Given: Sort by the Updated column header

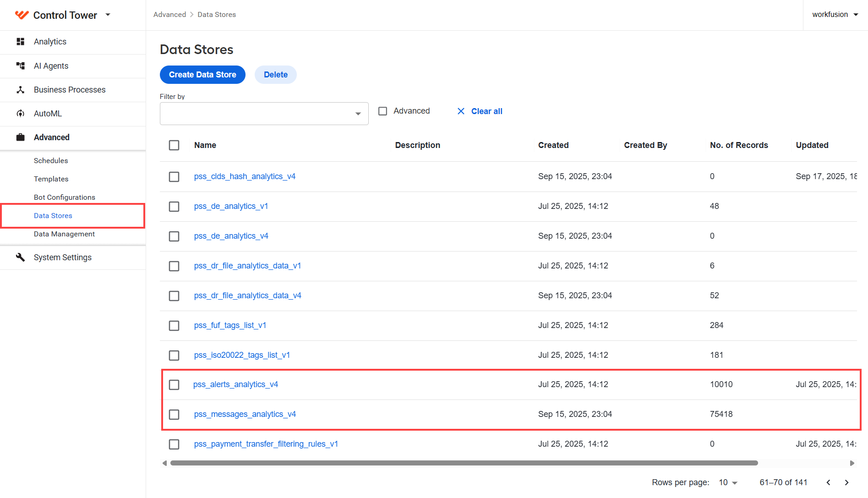Looking at the screenshot, I should click(812, 145).
